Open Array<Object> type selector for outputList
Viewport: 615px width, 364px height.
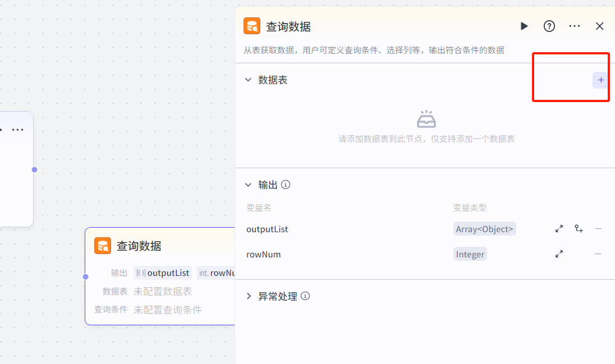(x=484, y=229)
